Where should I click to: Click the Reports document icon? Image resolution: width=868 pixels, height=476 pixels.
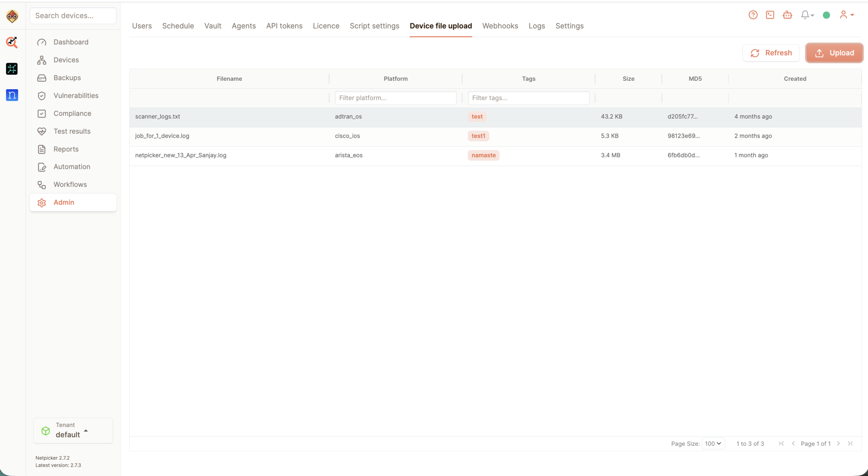42,149
